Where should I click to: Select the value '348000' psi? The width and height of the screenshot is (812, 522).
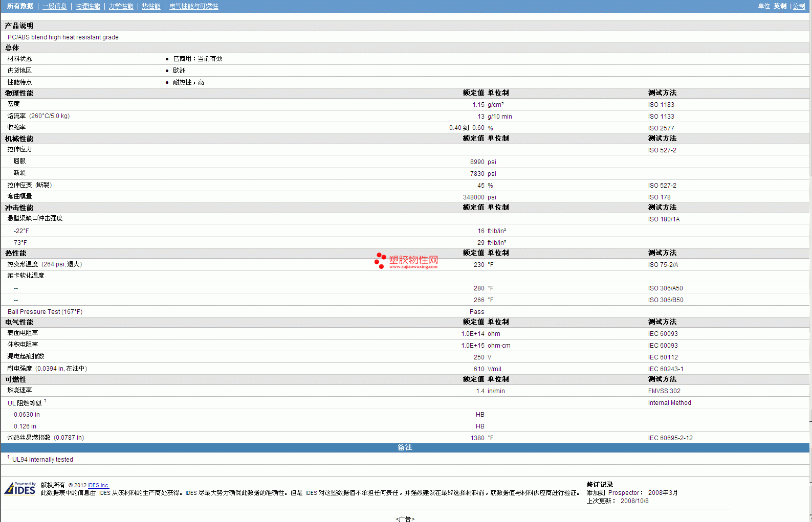coord(473,197)
